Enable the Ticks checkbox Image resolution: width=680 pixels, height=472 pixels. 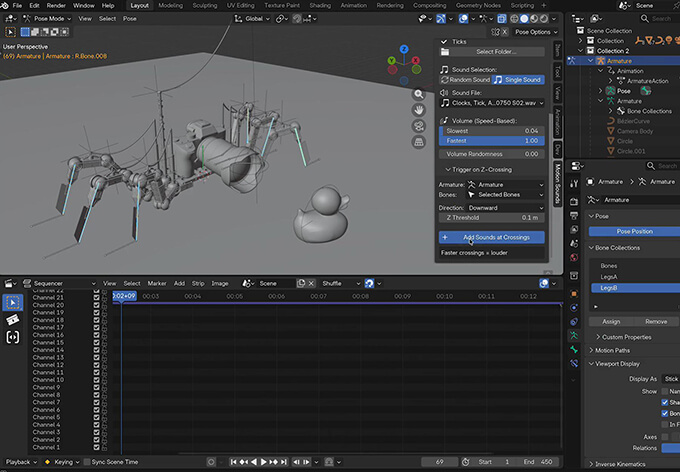click(x=446, y=41)
